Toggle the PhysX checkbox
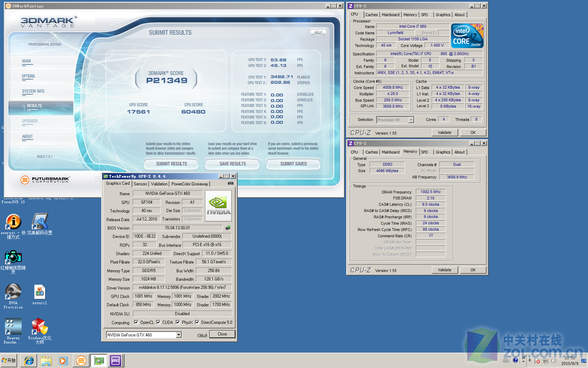 [178, 322]
